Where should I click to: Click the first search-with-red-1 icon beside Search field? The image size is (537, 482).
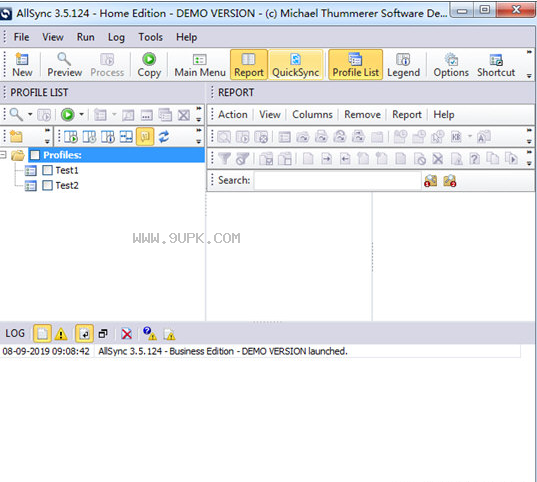(430, 181)
